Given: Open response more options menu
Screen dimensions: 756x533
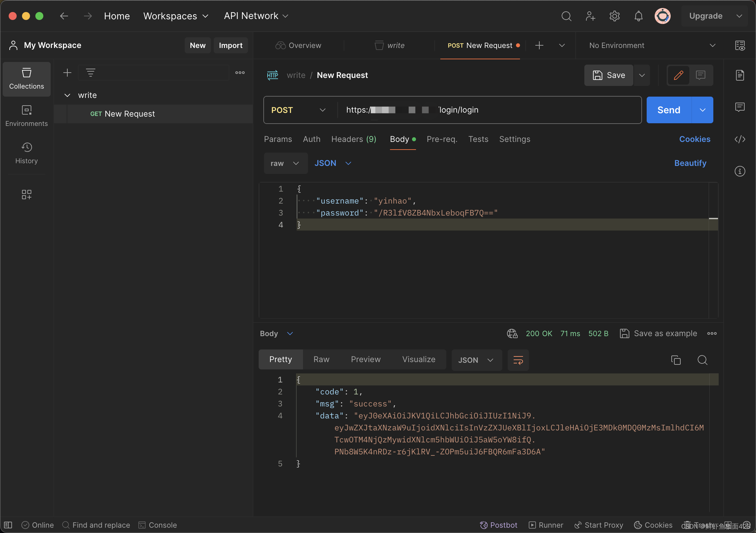Looking at the screenshot, I should (x=712, y=333).
